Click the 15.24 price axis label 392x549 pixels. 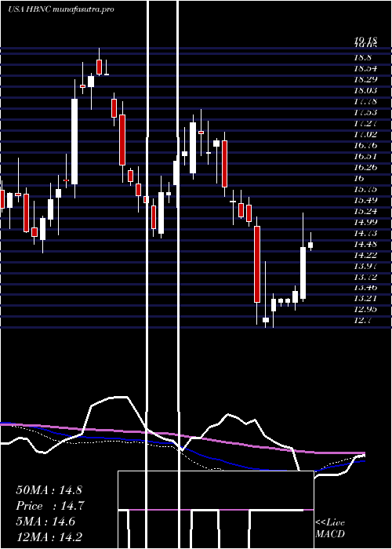365,211
